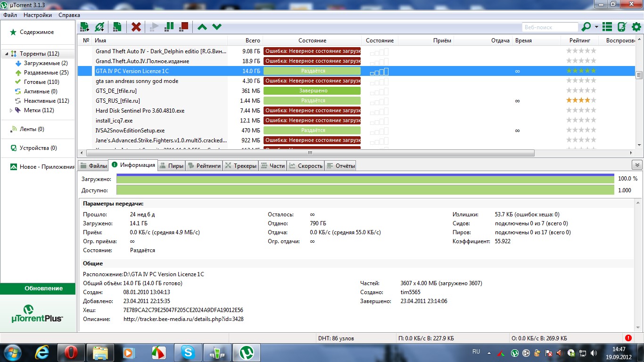Toggle the category list view icon
644x362 pixels.
tap(607, 27)
